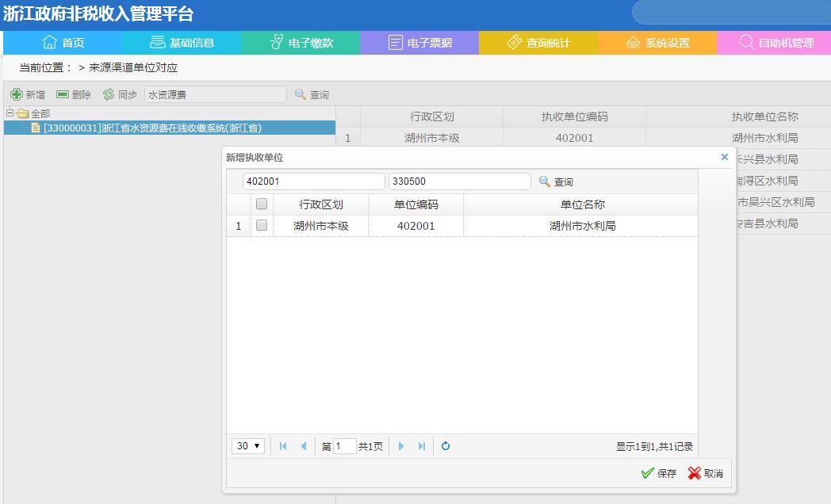
Task: Open the 电子缴款 tab
Action: tap(301, 42)
